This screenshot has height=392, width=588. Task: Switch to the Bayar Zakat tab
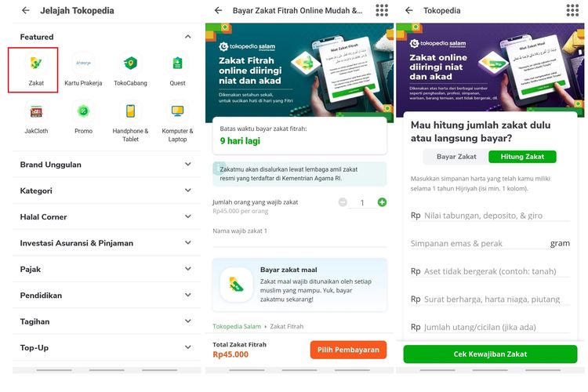(x=456, y=157)
